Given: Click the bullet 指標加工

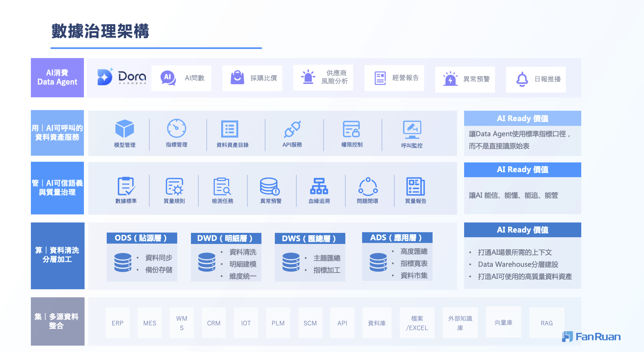Looking at the screenshot, I should coord(327,270).
